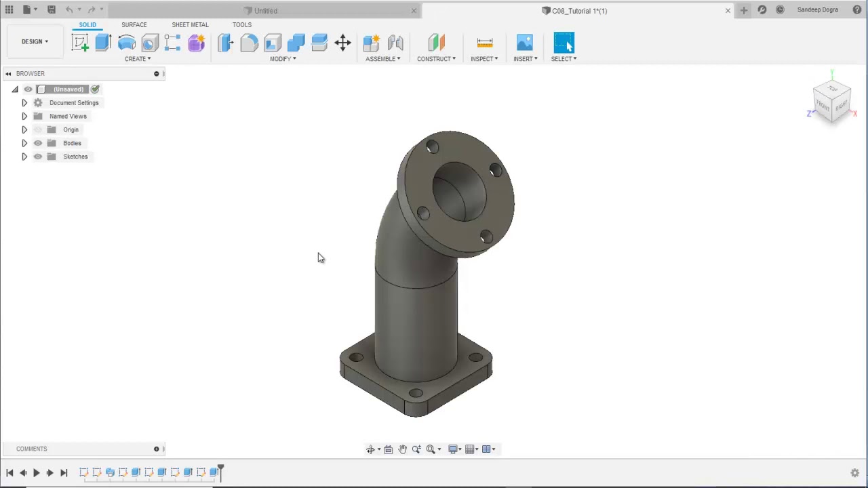Click the Insert image icon

click(x=525, y=43)
